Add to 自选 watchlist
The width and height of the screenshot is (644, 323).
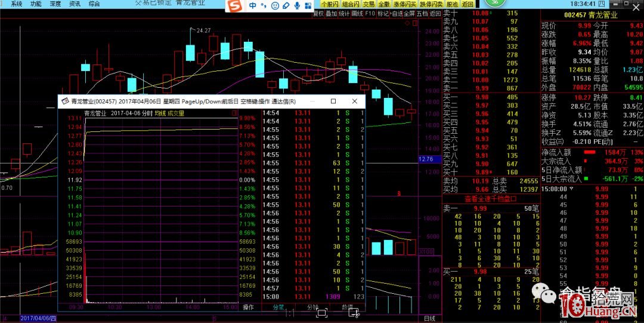pos(396,13)
